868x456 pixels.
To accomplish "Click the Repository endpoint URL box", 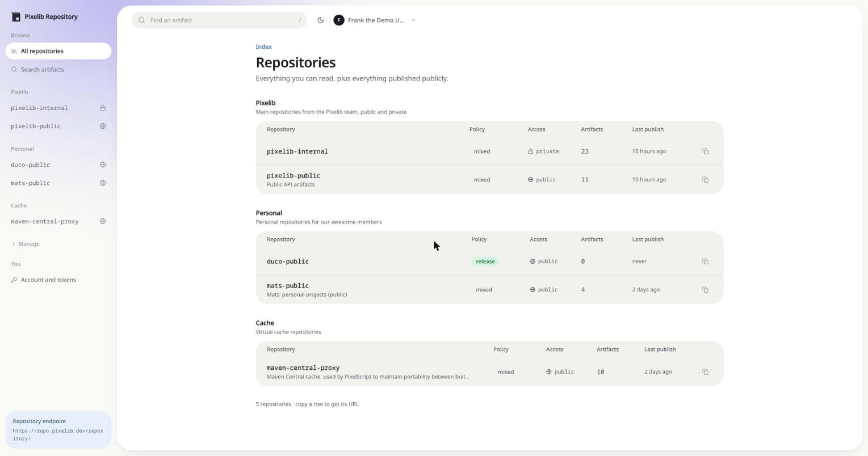I will 58,429.
